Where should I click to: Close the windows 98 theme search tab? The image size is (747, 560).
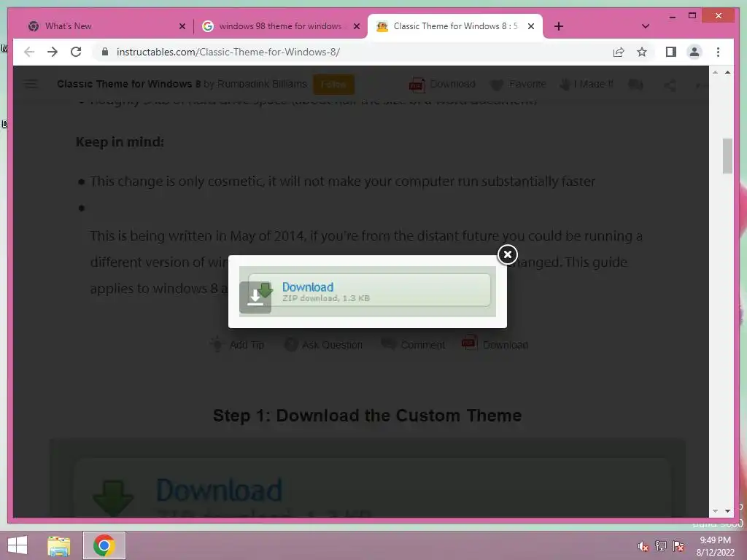pyautogui.click(x=356, y=27)
